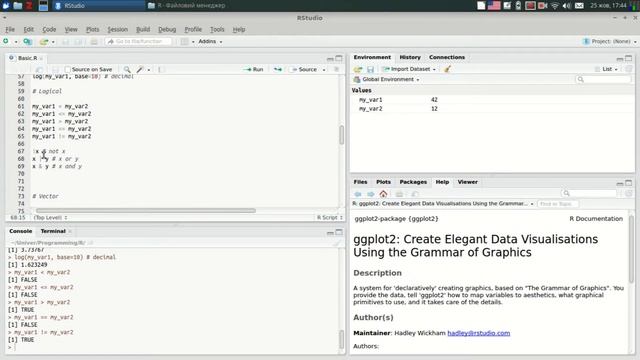640x360 pixels.
Task: Click the Help pane forward arrow
Action: click(x=371, y=194)
